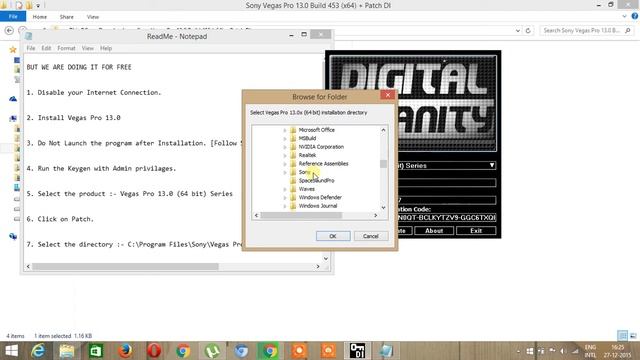Expand the Microsoft Office folder node
The image size is (640, 360).
[285, 130]
